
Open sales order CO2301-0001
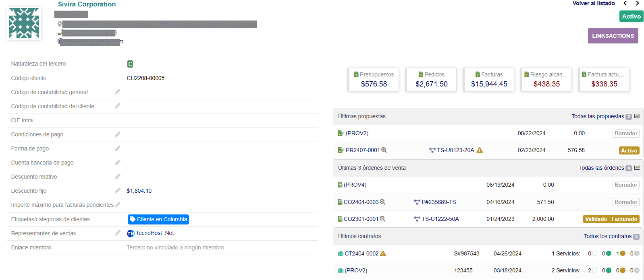point(361,219)
